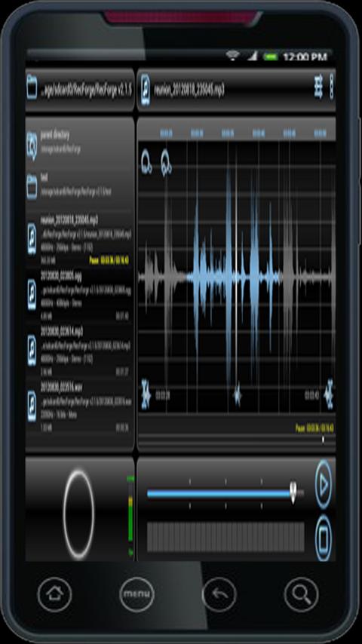Tap the test folder icon
The width and height of the screenshot is (362, 644).
click(x=32, y=187)
